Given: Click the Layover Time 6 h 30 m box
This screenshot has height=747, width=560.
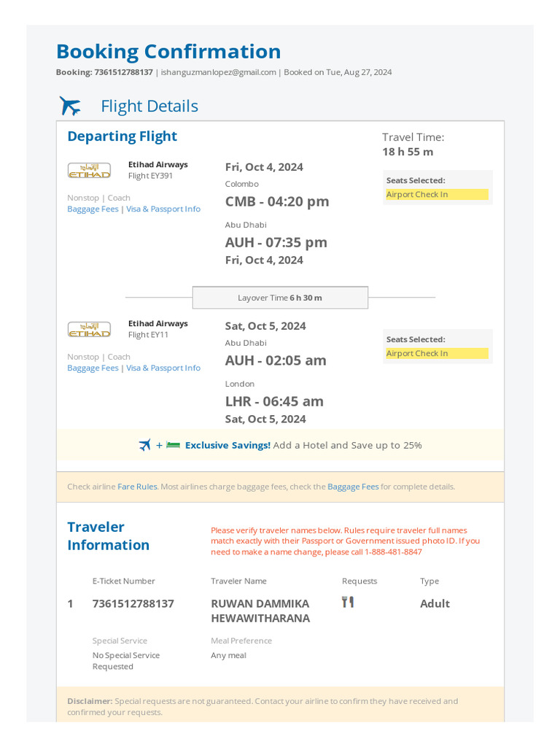Looking at the screenshot, I should [280, 298].
